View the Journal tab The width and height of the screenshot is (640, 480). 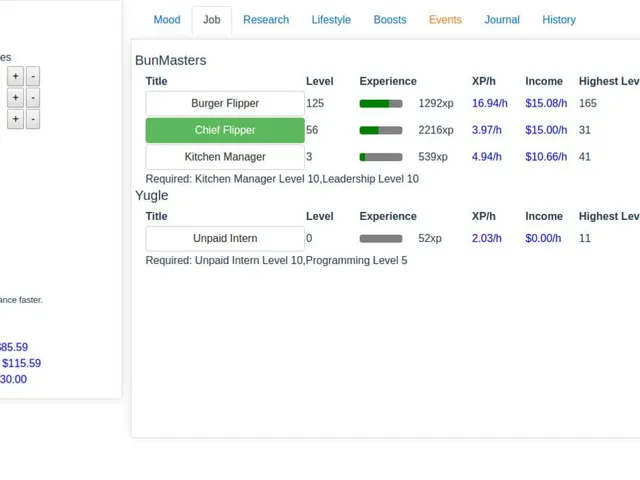point(502,20)
